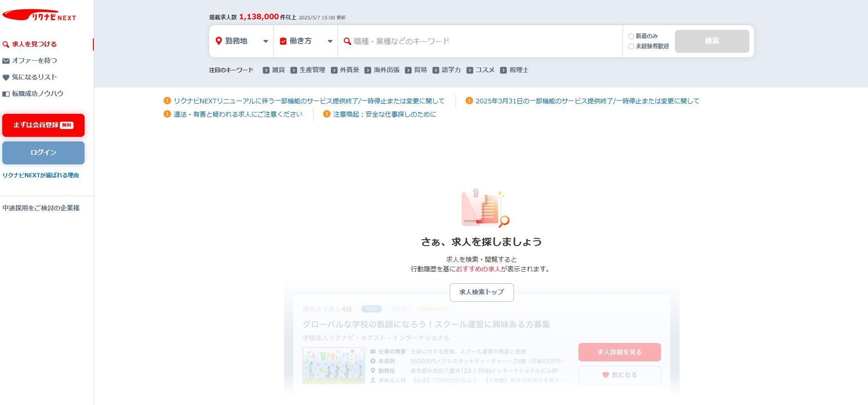868x405 pixels.
Task: Open the リニューアルに伴う一部機能 notice link
Action: (309, 101)
